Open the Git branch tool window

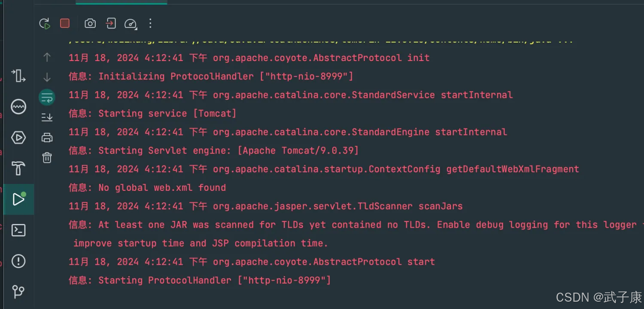pos(18,292)
